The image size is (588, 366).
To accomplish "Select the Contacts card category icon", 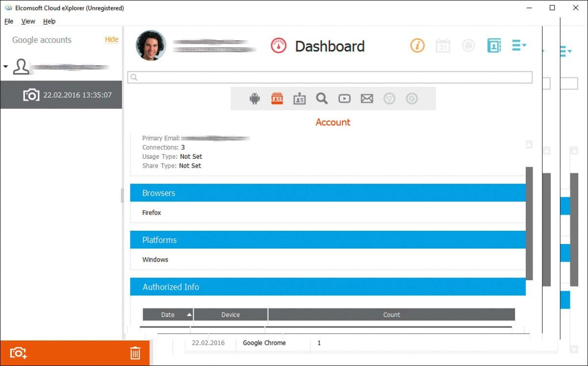I will [299, 98].
